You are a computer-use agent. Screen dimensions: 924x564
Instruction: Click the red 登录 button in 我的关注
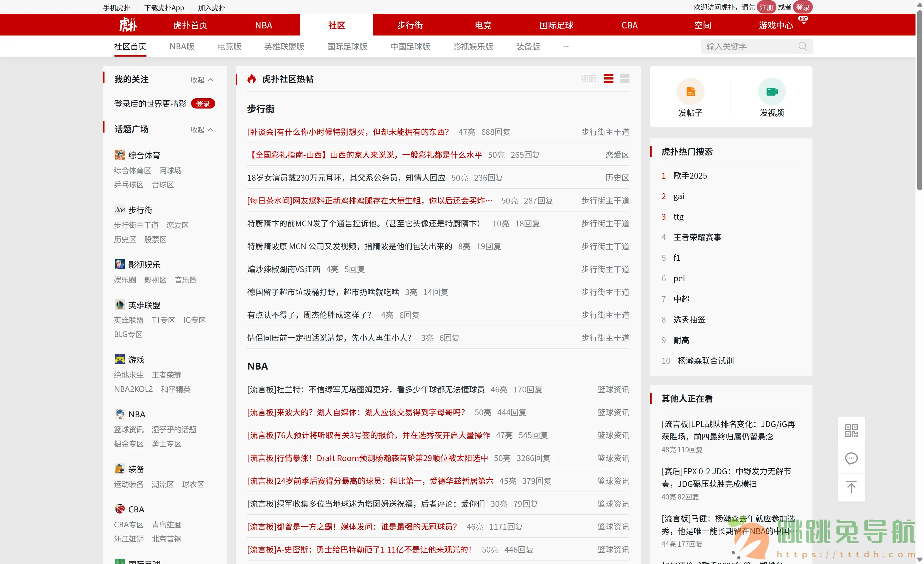(203, 104)
